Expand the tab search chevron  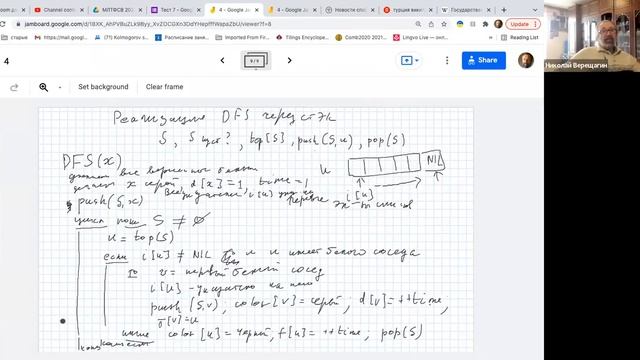pyautogui.click(x=535, y=10)
